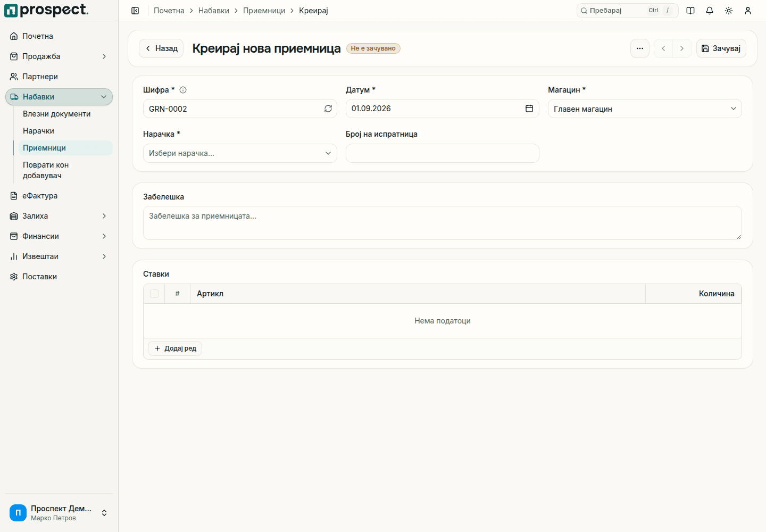
Task: Click the Назад button
Action: (161, 48)
